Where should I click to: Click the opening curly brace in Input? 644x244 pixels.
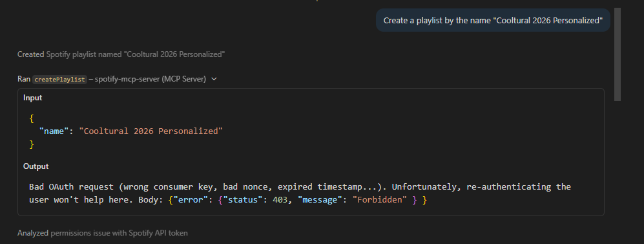pos(32,118)
